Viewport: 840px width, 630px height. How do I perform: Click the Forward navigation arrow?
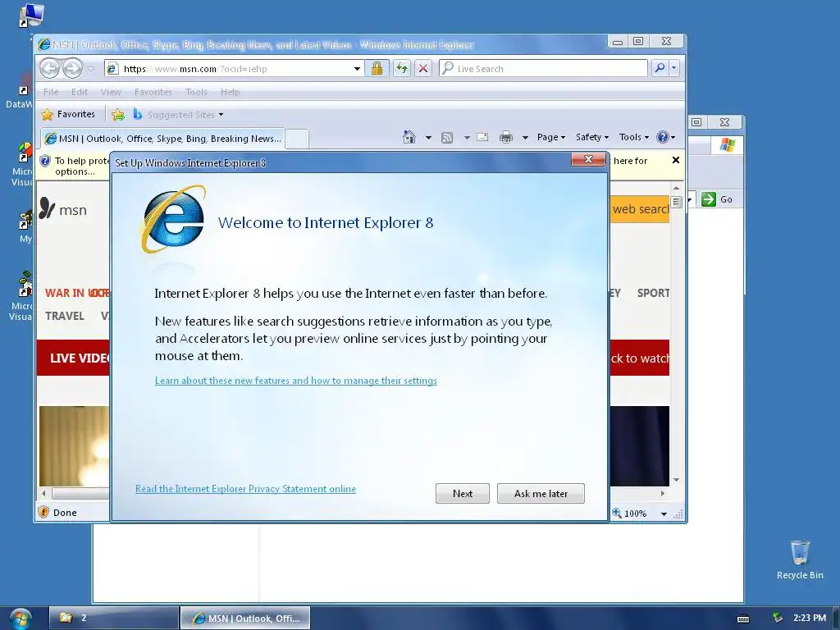click(72, 68)
